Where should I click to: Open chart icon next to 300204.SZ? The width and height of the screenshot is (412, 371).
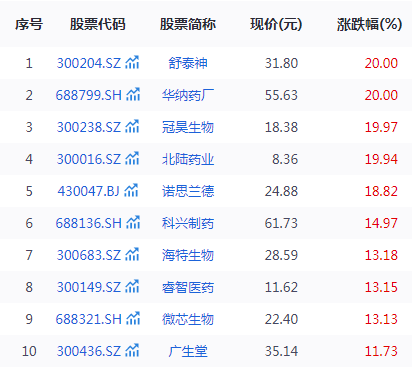[x=132, y=62]
